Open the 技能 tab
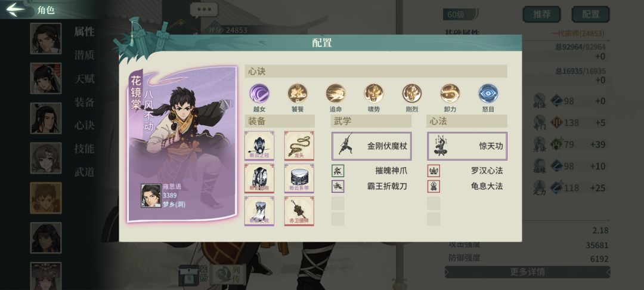 tap(85, 149)
